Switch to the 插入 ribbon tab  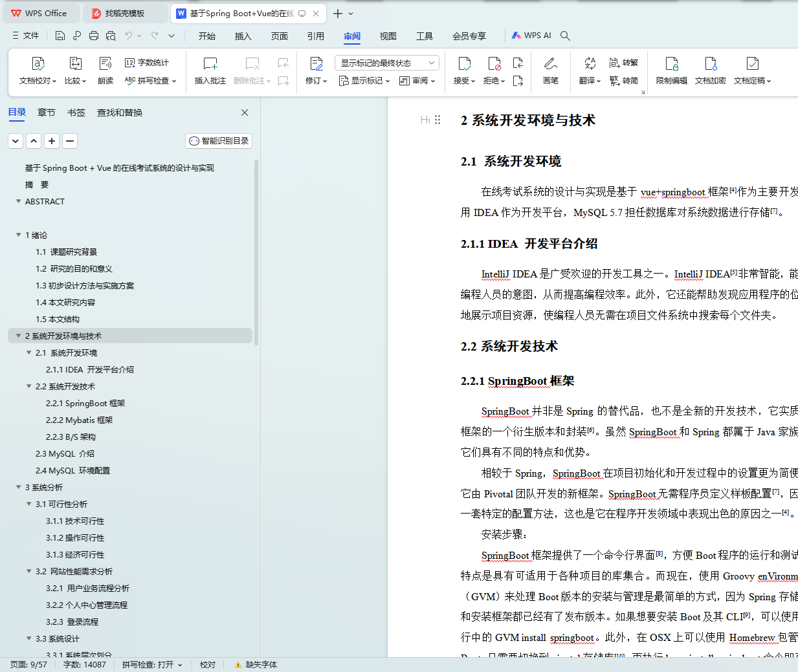click(x=243, y=36)
